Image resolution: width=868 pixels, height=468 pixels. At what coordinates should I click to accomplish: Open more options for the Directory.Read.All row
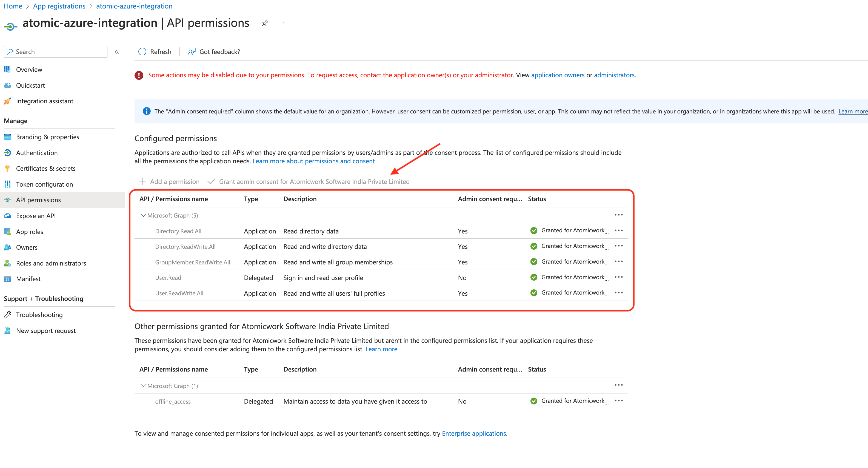[x=618, y=230]
